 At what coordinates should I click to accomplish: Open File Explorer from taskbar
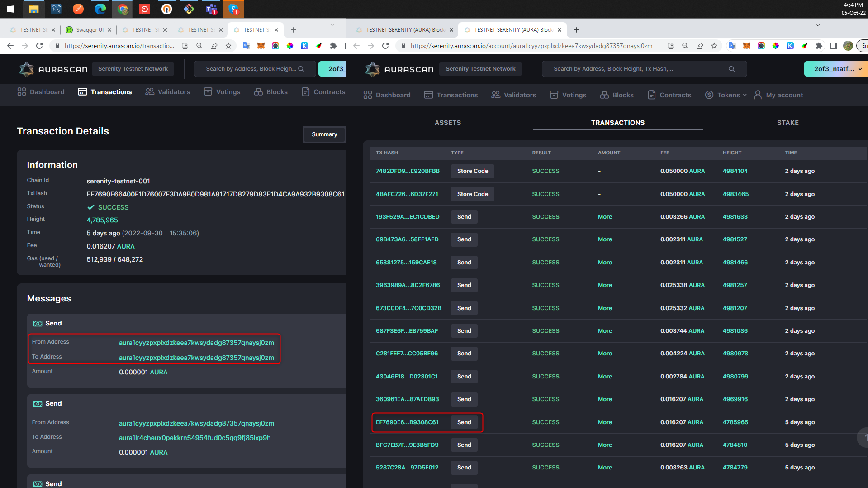click(34, 9)
